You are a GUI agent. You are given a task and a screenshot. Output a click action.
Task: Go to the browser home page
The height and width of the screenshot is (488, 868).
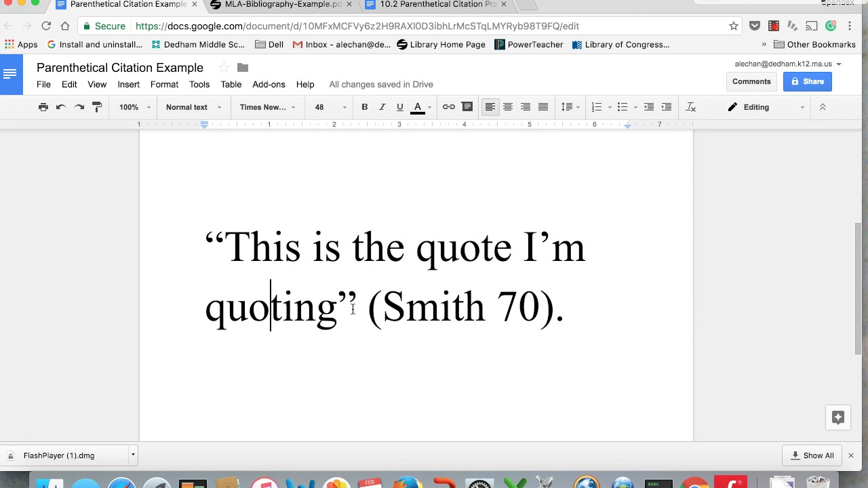tap(65, 26)
